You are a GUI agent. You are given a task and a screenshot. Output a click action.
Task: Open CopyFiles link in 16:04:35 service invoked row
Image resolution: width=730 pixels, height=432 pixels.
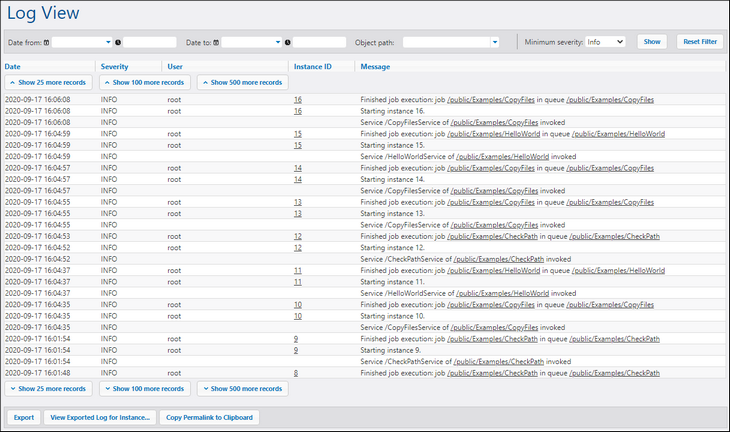point(494,327)
